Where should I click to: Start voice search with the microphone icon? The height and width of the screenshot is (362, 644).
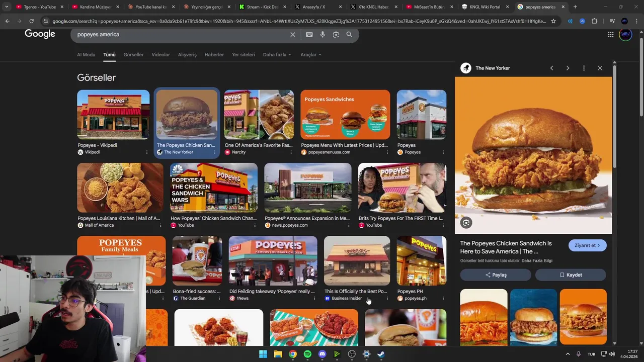(323, 35)
